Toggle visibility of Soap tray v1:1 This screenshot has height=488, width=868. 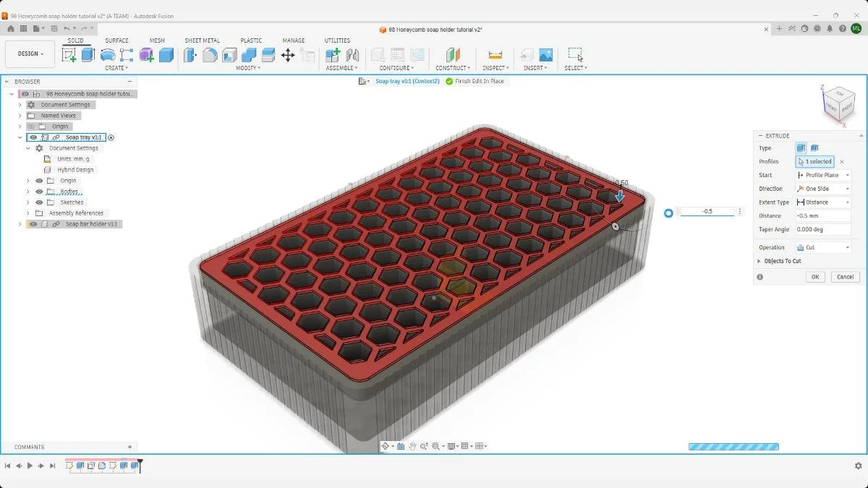pyautogui.click(x=33, y=137)
